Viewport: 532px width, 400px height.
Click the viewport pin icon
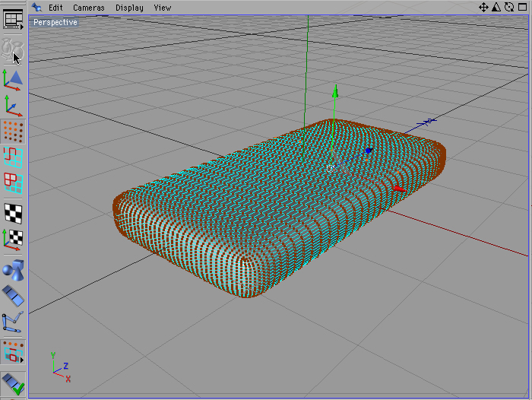(36, 7)
